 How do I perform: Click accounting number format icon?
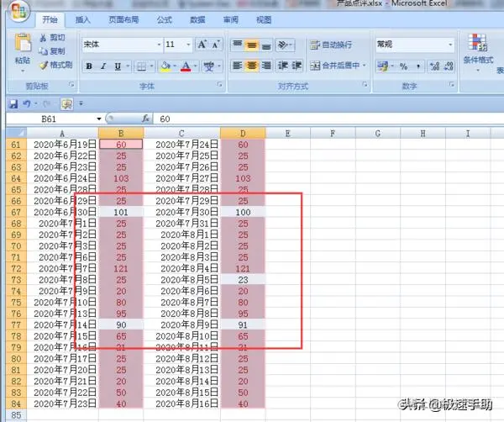click(382, 66)
